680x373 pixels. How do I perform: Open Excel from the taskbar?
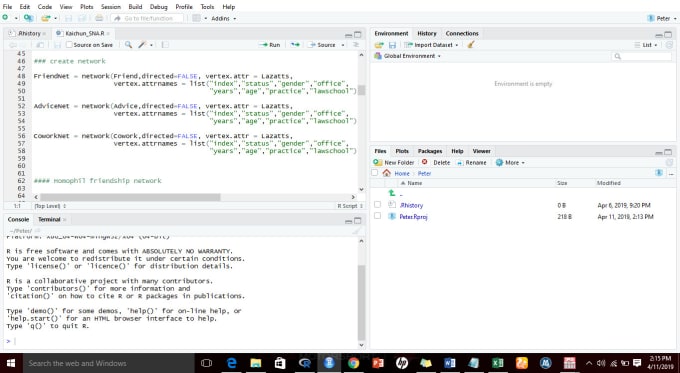tap(497, 363)
